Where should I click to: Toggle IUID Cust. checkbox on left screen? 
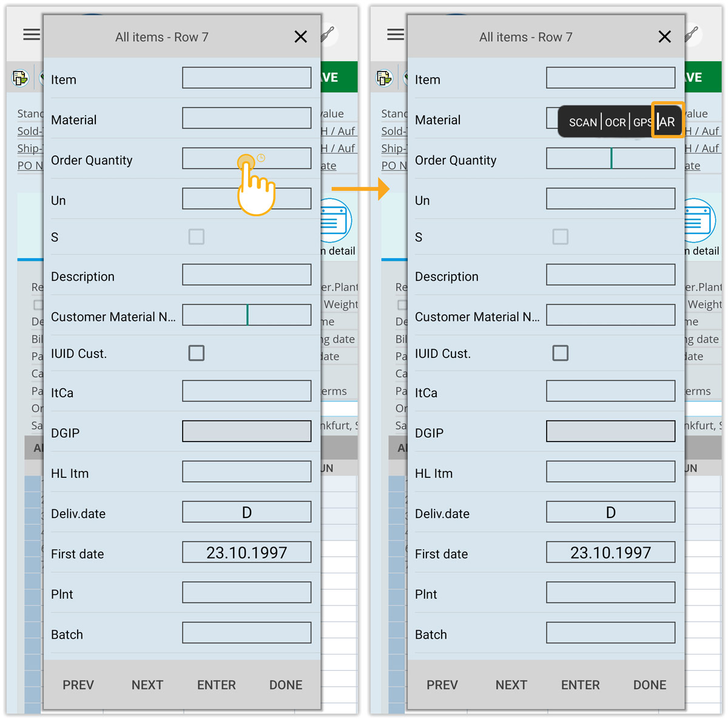pos(197,353)
